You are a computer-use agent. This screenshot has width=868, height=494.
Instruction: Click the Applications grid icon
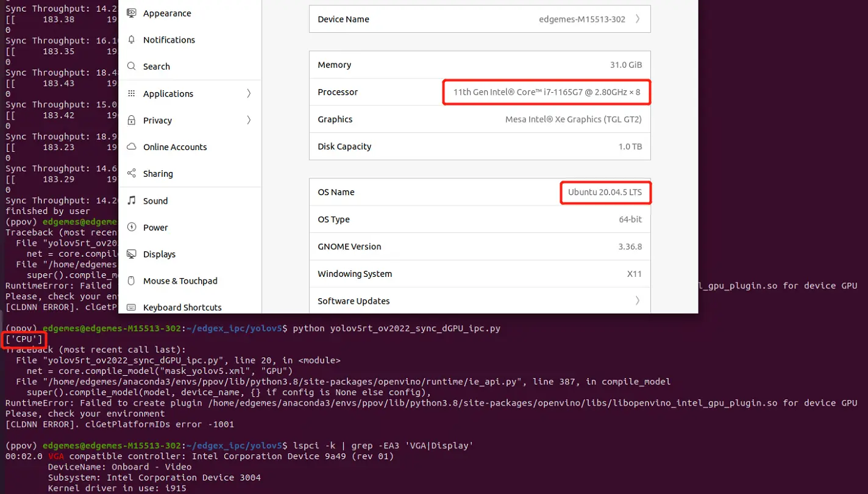[131, 93]
